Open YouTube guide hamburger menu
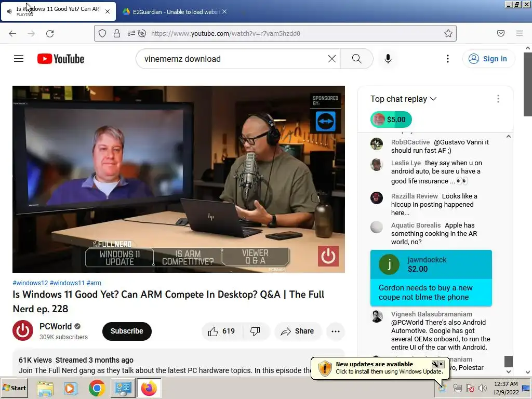Viewport: 532px width, 399px height. point(19,59)
